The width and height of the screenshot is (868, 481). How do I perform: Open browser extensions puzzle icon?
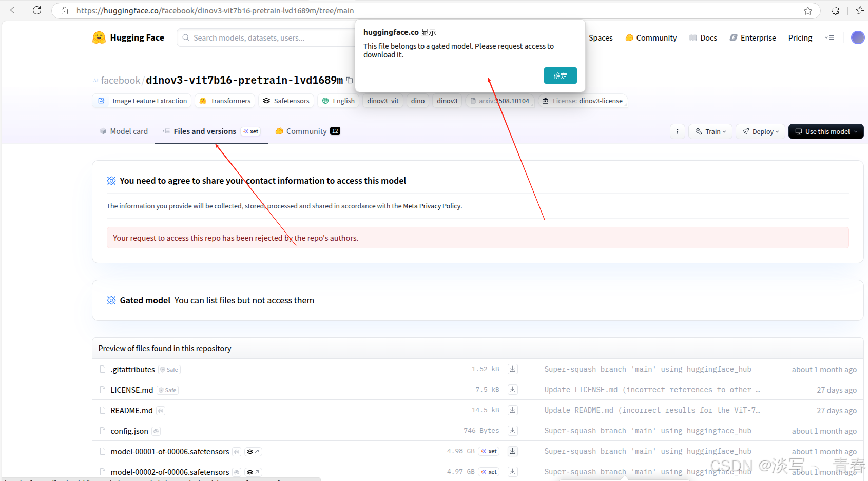click(835, 11)
